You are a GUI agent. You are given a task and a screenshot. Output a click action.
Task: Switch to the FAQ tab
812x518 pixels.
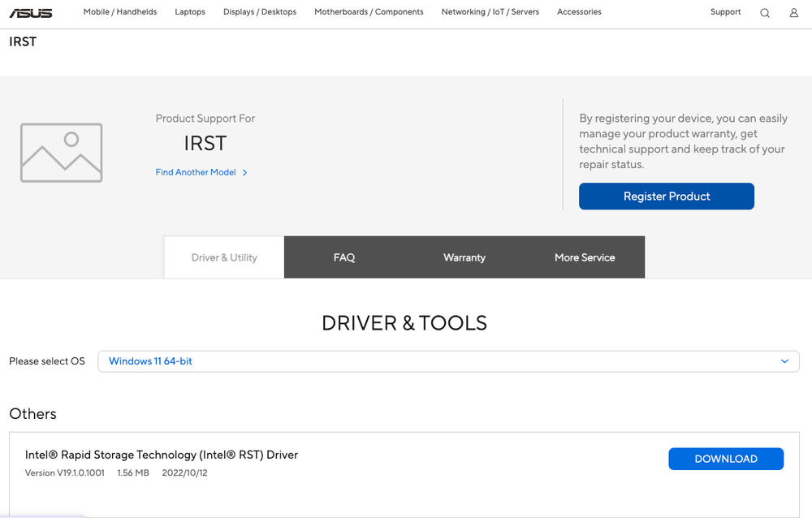pos(343,257)
